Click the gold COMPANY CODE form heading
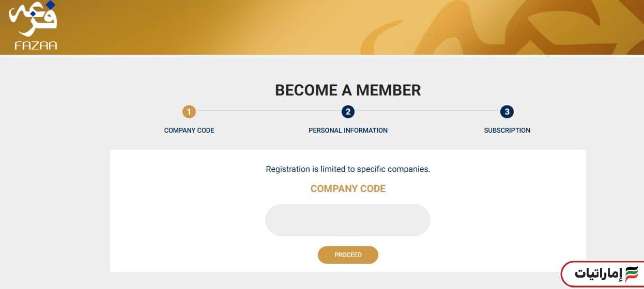Screen dimensions: 644x289 click(x=348, y=189)
